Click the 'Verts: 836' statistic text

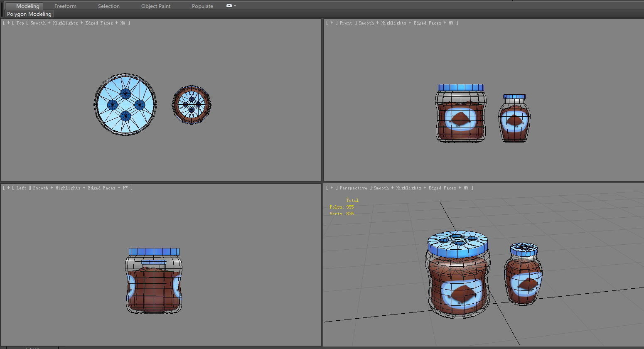[x=342, y=214]
